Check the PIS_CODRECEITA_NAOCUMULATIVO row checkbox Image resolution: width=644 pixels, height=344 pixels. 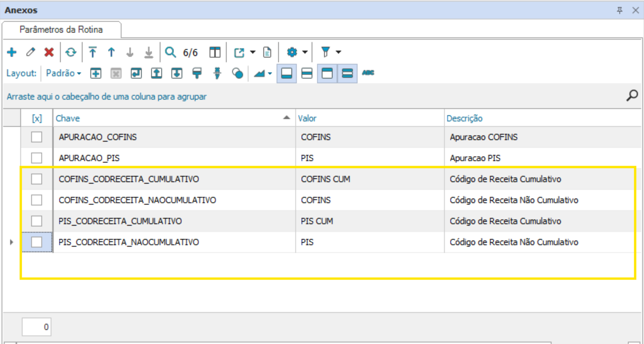pyautogui.click(x=36, y=242)
